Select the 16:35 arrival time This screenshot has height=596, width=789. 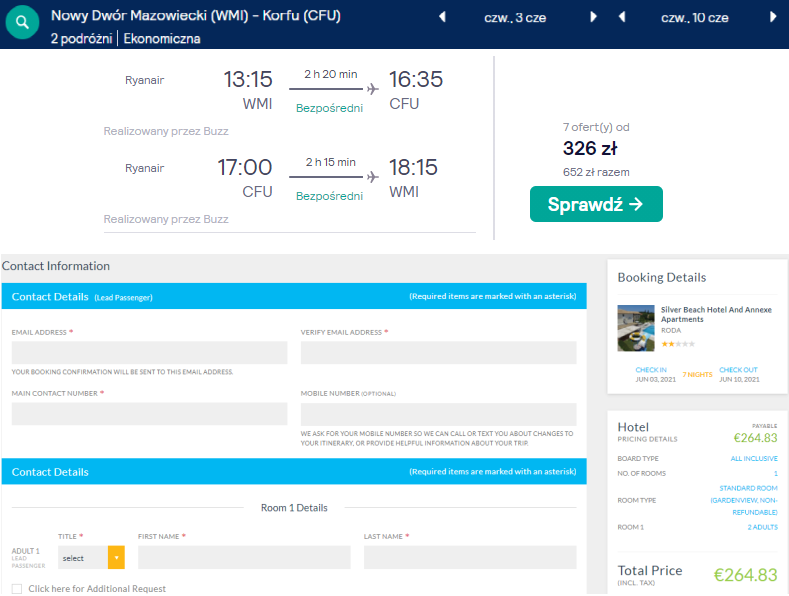tap(416, 80)
